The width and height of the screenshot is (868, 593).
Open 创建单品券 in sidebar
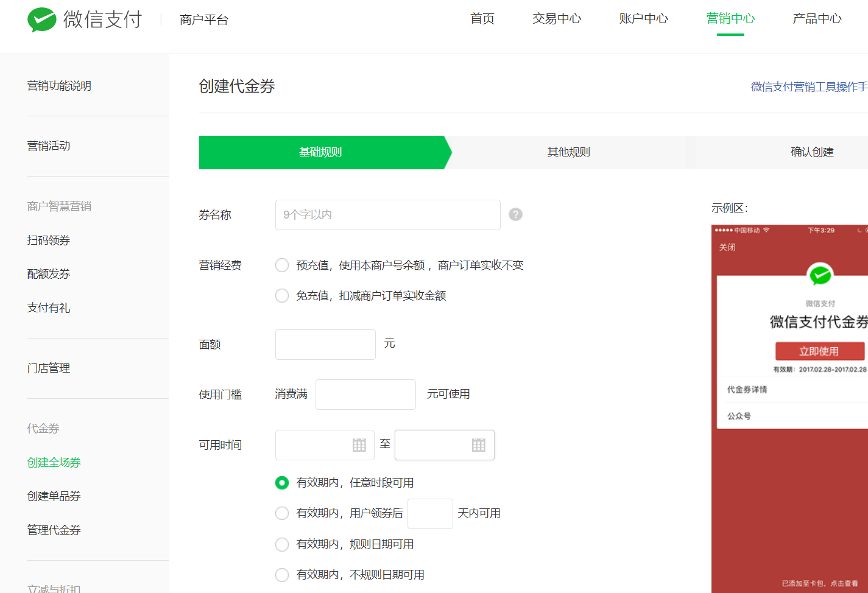pyautogui.click(x=54, y=496)
